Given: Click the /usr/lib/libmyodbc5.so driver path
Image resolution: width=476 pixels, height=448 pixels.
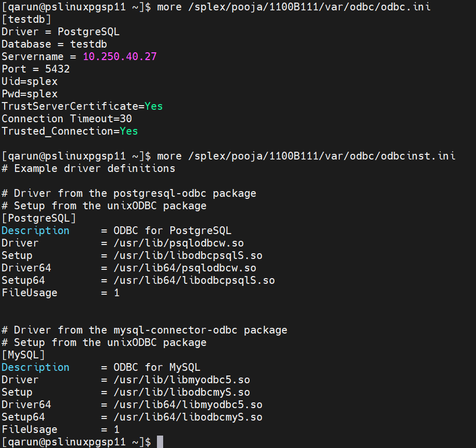Looking at the screenshot, I should click(x=182, y=380).
